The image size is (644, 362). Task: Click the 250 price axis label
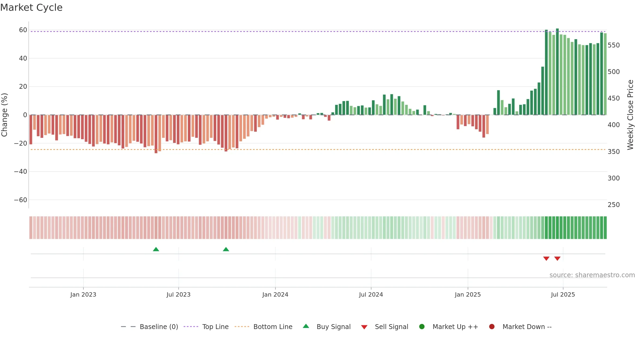pos(614,205)
